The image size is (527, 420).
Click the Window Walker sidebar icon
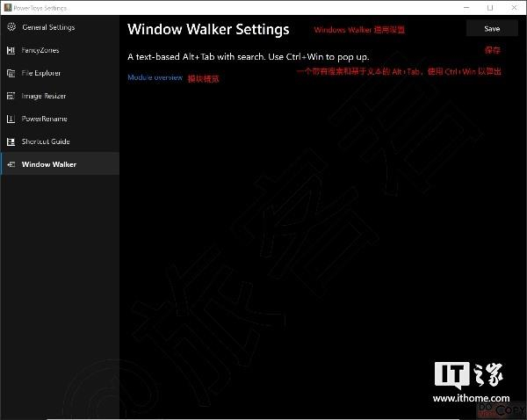[x=11, y=164]
